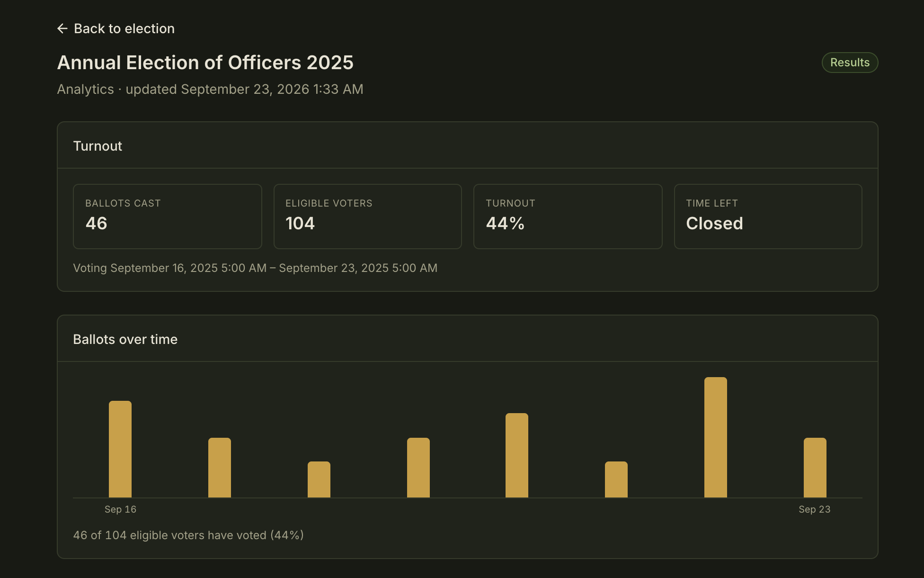
Task: Click the tallest bar in the chart
Action: 716,437
